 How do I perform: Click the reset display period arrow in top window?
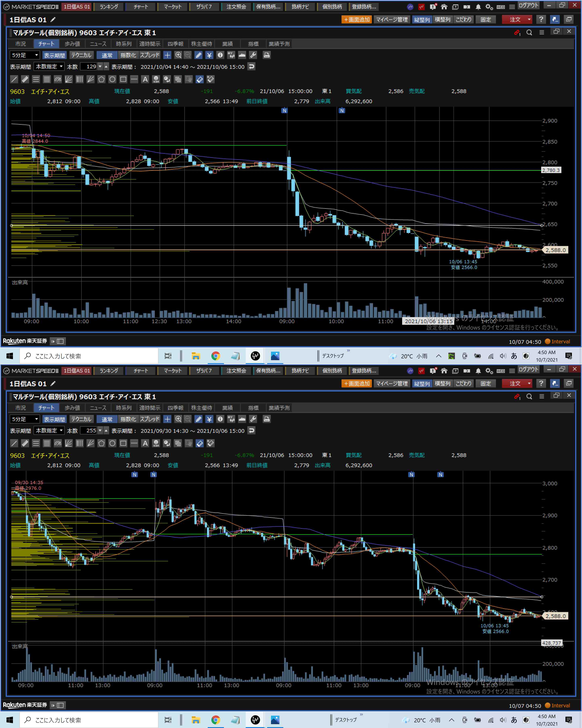pyautogui.click(x=251, y=67)
